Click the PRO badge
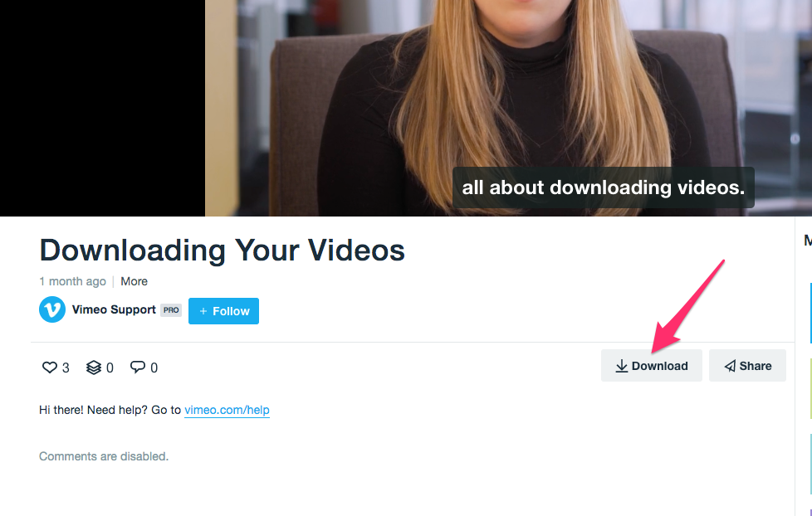Image resolution: width=812 pixels, height=516 pixels. coord(171,310)
